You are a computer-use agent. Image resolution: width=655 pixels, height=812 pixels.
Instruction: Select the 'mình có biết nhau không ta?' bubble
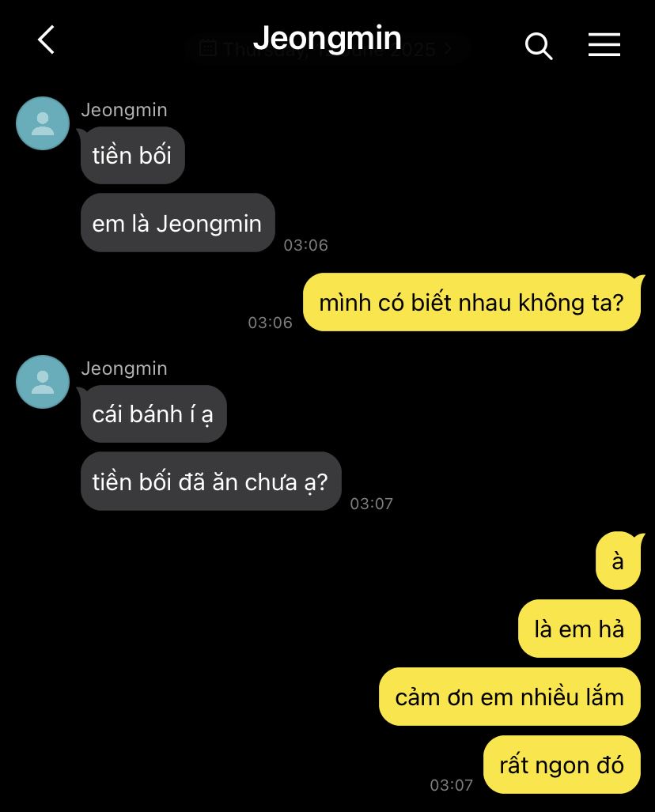[x=472, y=303]
